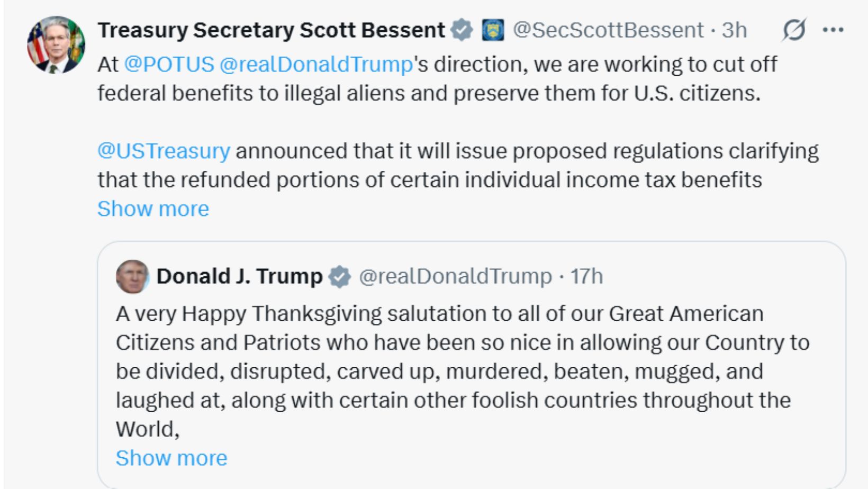Follow the @POTUS mention link
This screenshot has width=868, height=489.
pyautogui.click(x=169, y=65)
